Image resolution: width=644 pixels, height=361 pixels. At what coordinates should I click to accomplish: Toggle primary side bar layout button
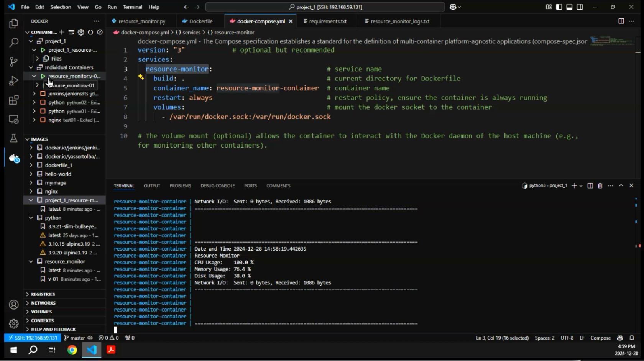point(559,7)
